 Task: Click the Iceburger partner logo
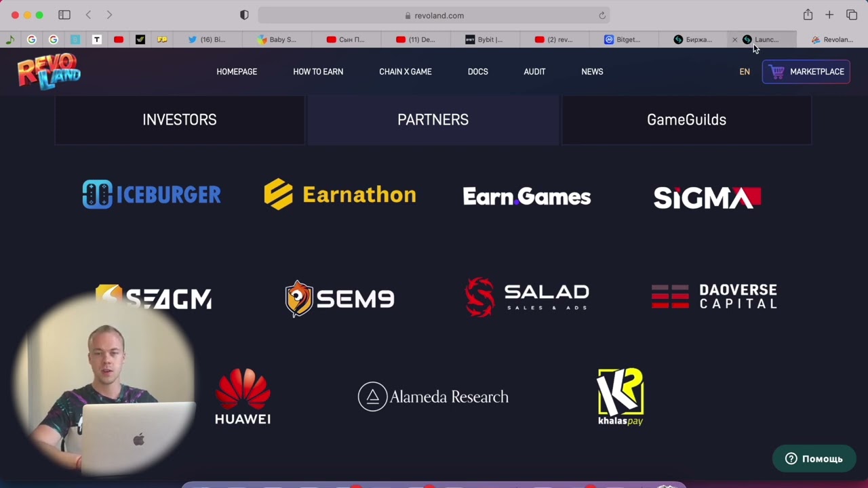point(151,195)
